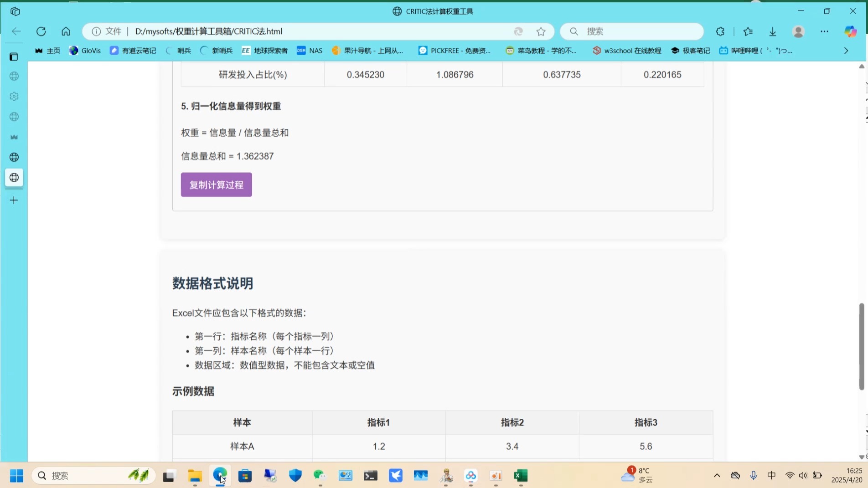Show hidden system tray icons chevron
The image size is (868, 488).
coord(717,476)
